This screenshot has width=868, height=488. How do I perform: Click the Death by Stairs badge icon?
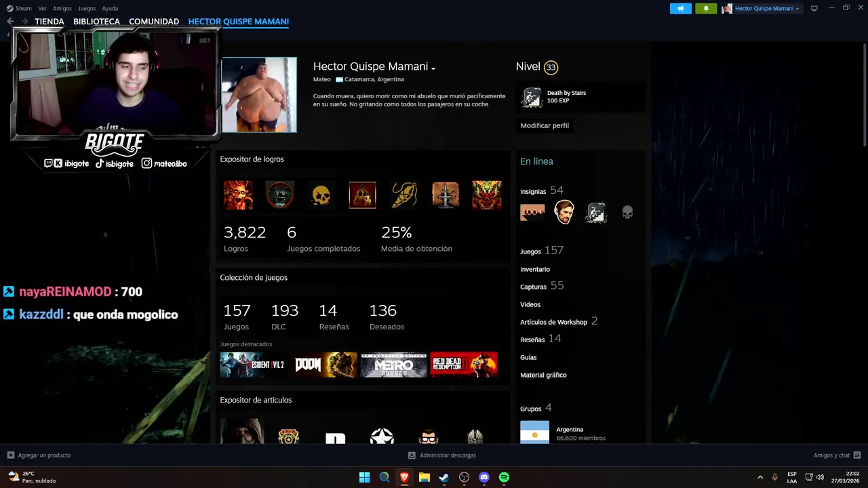[532, 98]
